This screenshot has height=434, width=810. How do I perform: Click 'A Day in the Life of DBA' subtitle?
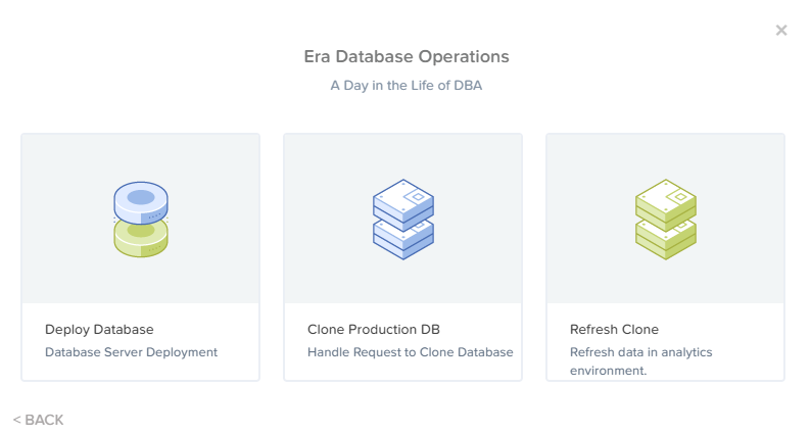(x=406, y=86)
